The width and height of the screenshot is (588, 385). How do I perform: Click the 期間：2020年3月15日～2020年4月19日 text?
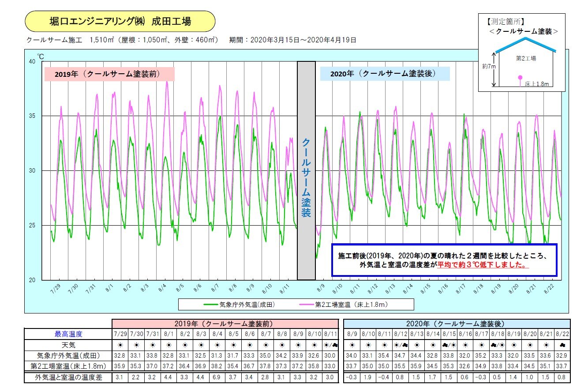292,40
